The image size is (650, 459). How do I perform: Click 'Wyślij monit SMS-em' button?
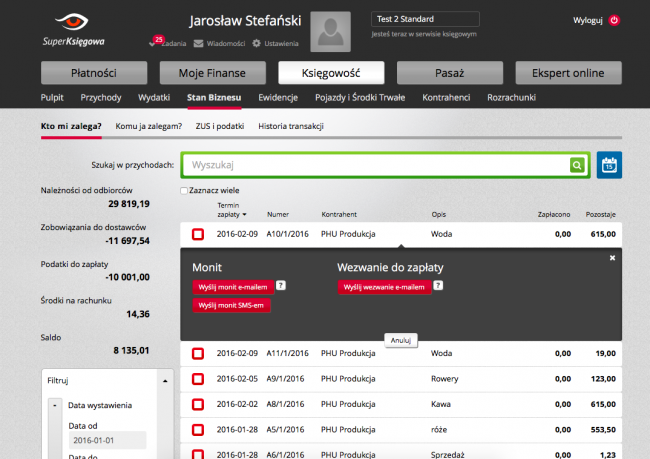pos(231,305)
